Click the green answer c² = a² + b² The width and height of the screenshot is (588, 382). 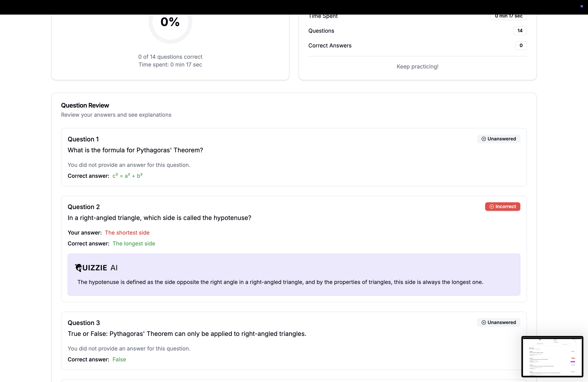tap(128, 176)
